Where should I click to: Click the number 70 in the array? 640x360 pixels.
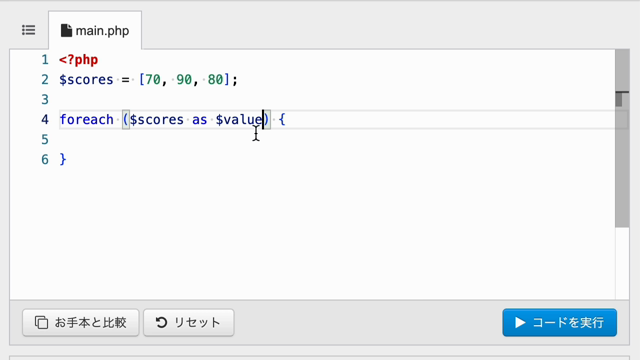[x=153, y=80]
